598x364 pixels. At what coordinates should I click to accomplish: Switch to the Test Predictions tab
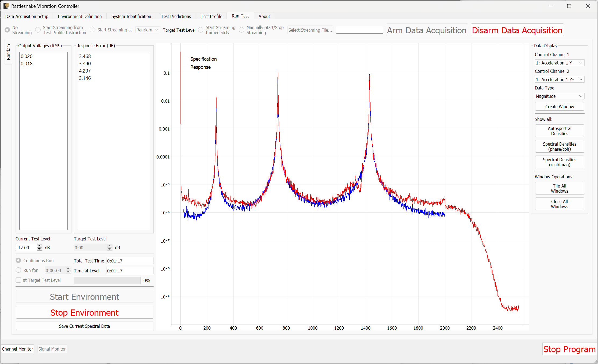coord(176,16)
